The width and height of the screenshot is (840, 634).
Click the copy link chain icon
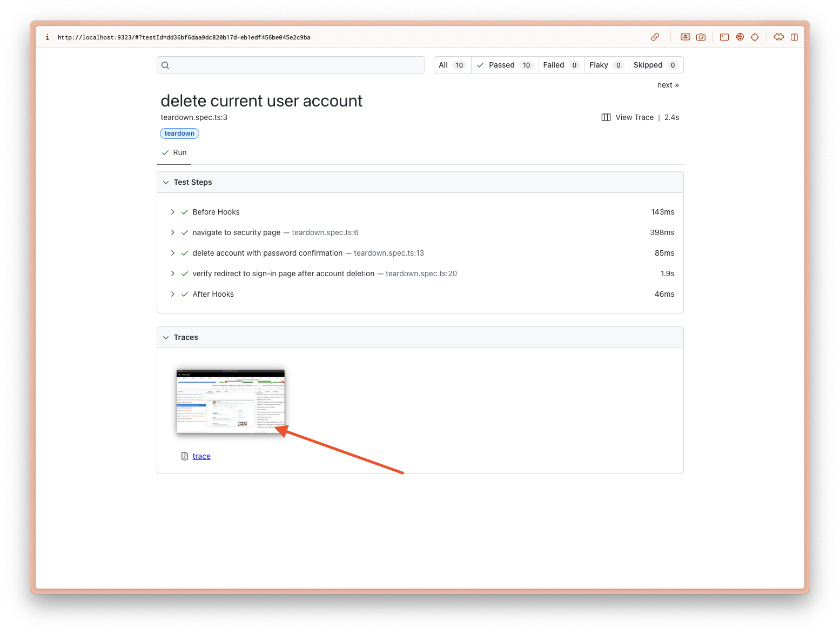[655, 37]
